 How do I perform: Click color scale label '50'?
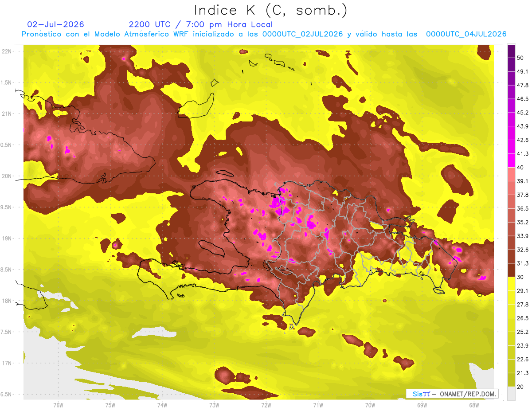coord(521,58)
